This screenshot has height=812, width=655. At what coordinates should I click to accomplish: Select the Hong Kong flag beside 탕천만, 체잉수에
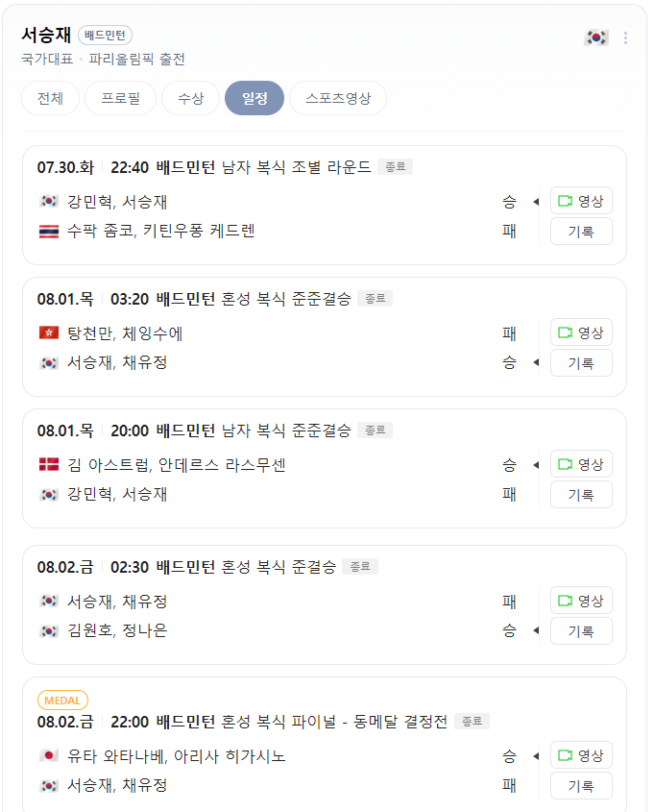(48, 332)
